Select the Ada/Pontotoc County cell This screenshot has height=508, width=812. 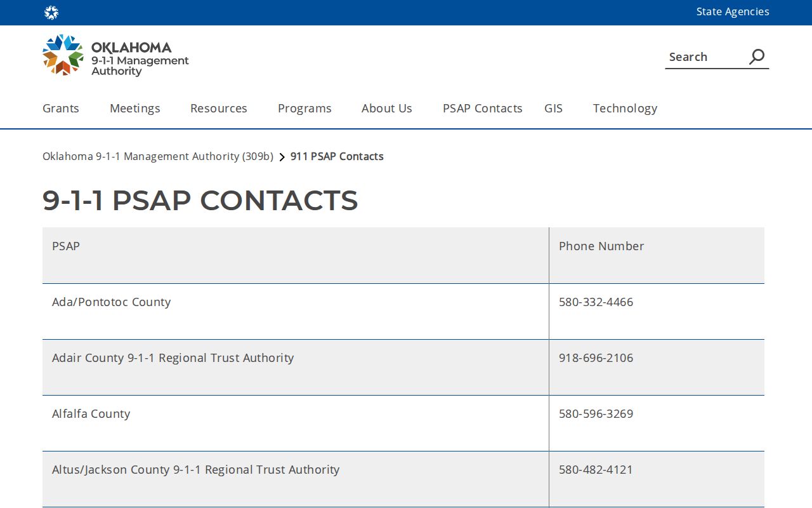point(296,311)
